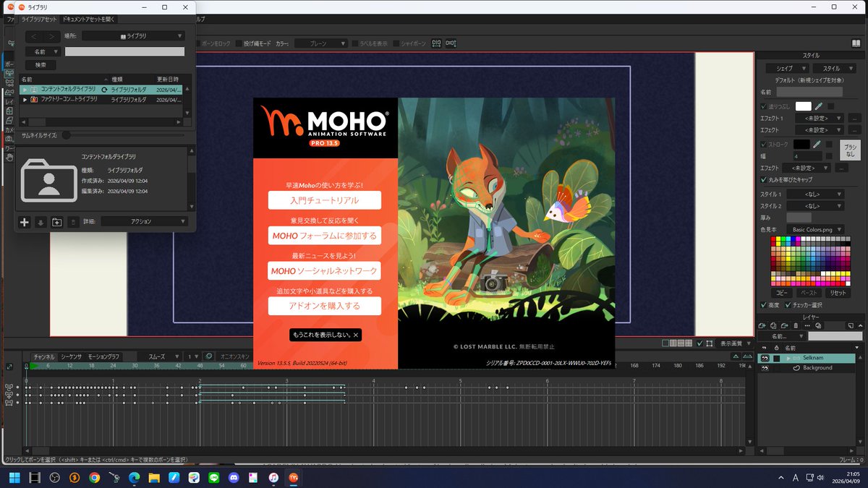868x488 pixels.
Task: Open the スタイル dropdown in Style panel
Action: click(x=834, y=68)
